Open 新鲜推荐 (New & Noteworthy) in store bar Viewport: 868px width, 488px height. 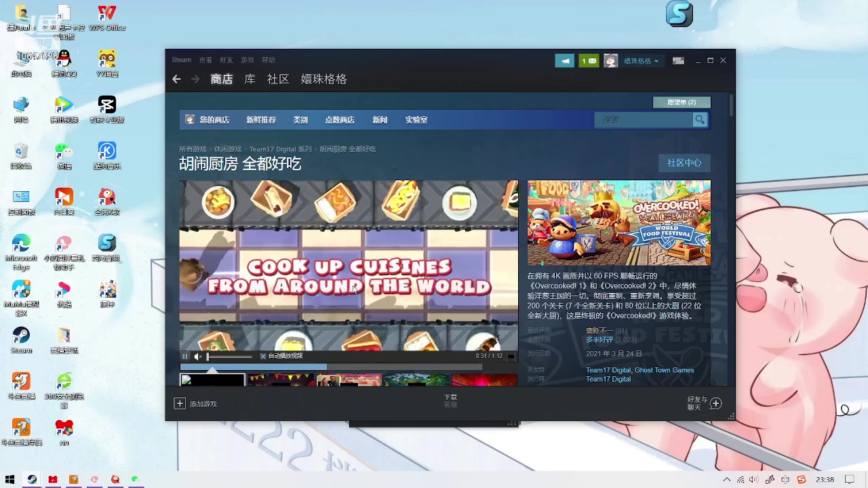(x=261, y=120)
